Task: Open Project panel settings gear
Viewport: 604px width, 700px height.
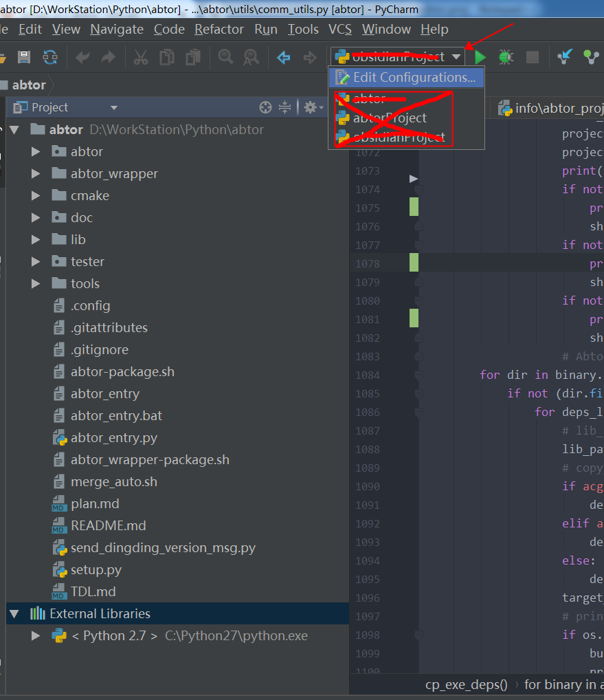Action: coord(313,107)
